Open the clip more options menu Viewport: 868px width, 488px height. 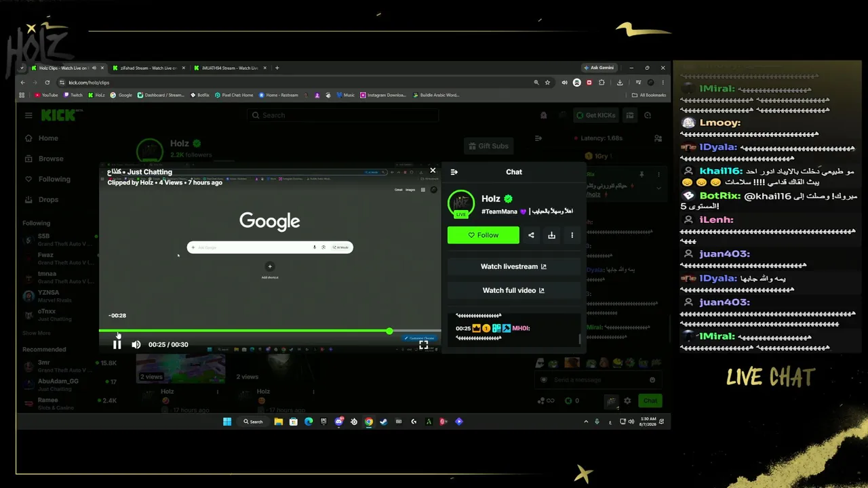click(x=572, y=235)
